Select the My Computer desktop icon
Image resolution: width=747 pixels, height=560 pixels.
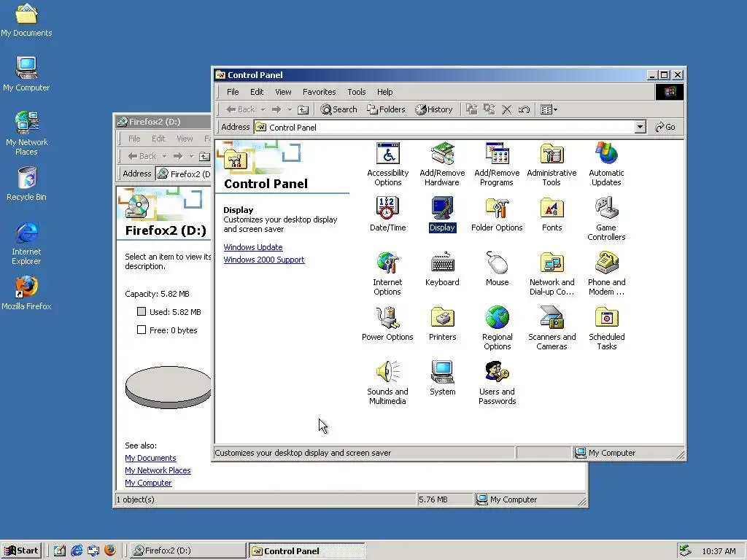pyautogui.click(x=27, y=74)
